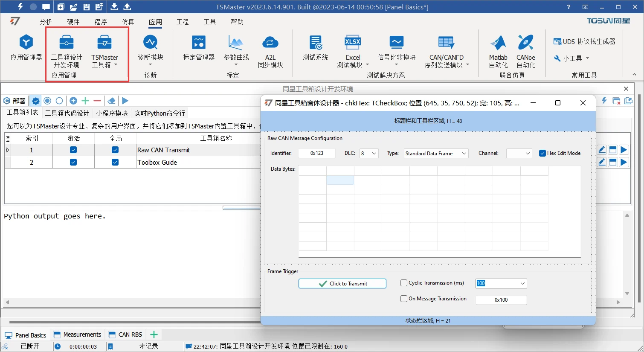
Task: Switch to 小程序模块 tab
Action: (112, 113)
